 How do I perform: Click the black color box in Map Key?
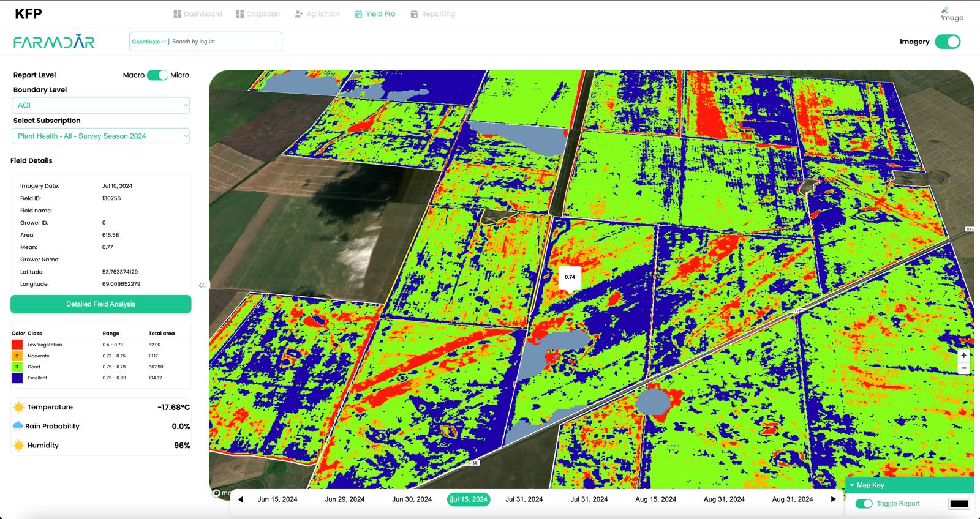959,504
